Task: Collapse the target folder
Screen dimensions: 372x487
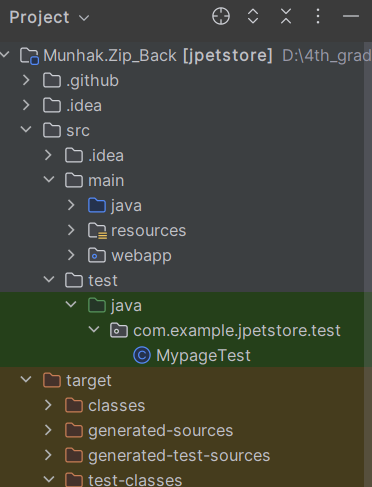Action: 26,379
